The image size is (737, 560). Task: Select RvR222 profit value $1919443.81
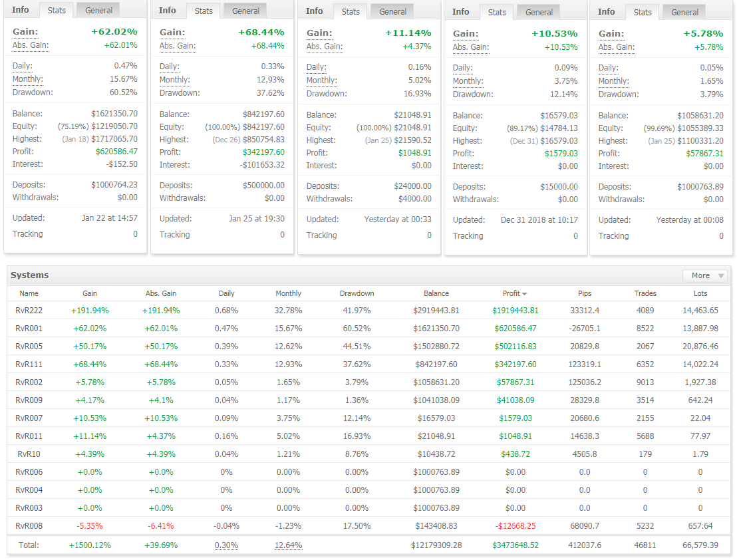tap(516, 311)
